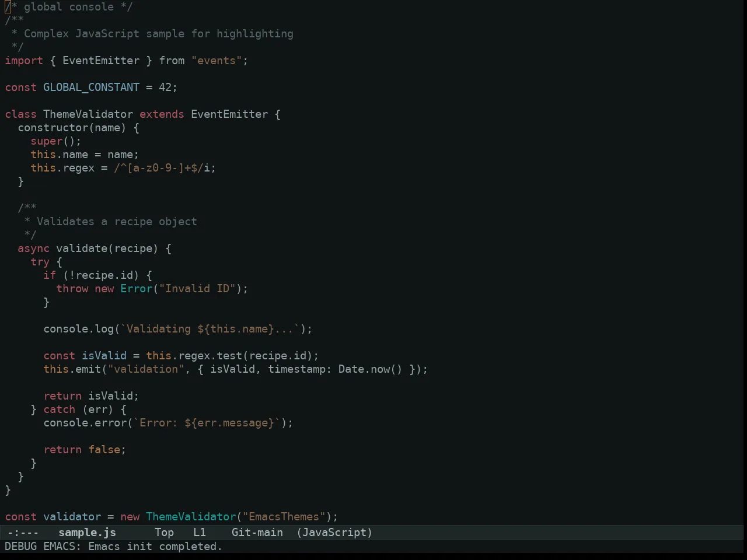Click the "validation" event string

coord(146,369)
